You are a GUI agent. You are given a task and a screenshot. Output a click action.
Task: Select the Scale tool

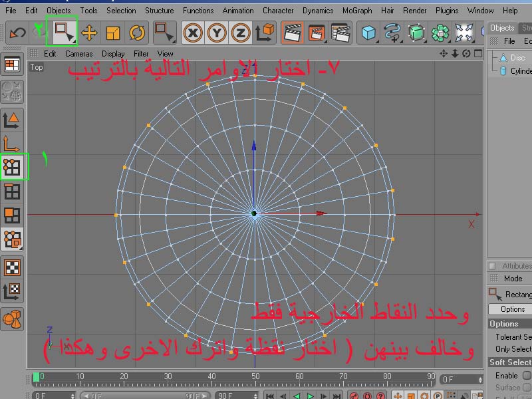click(x=113, y=33)
